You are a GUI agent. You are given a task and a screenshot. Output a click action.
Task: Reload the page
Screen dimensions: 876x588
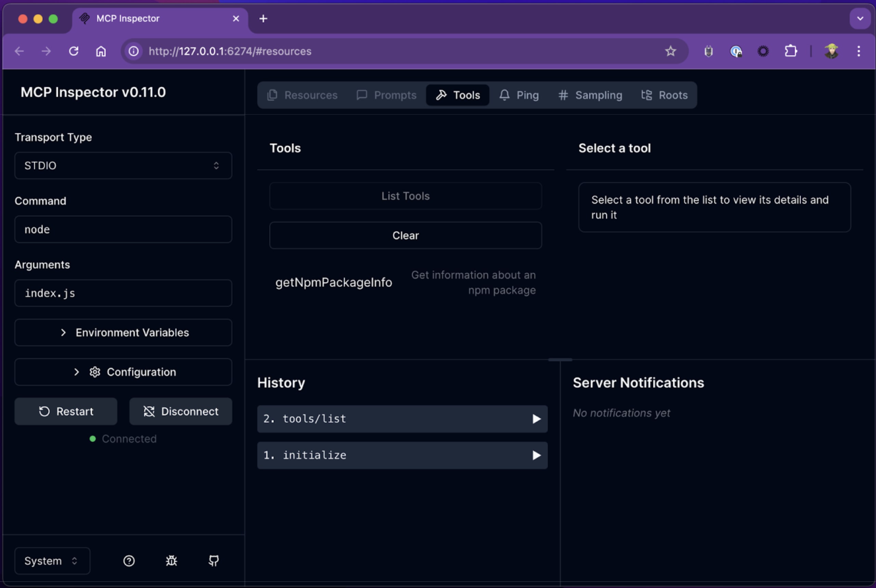pos(74,51)
